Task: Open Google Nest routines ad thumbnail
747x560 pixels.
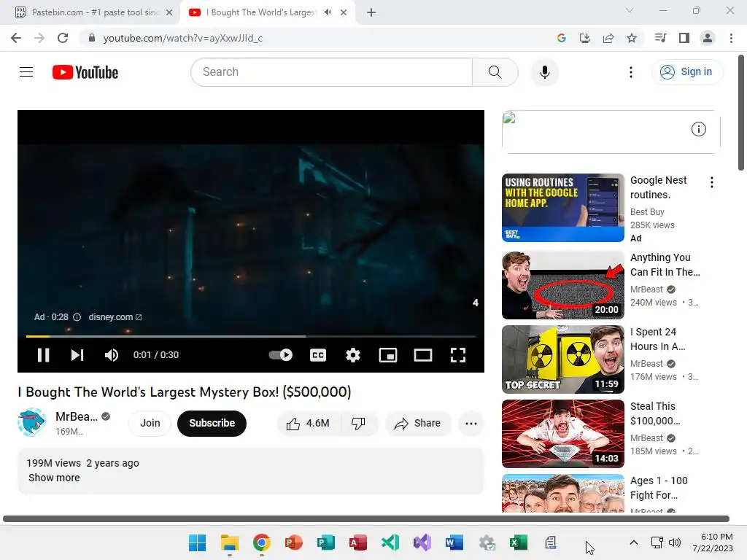Action: click(x=562, y=208)
